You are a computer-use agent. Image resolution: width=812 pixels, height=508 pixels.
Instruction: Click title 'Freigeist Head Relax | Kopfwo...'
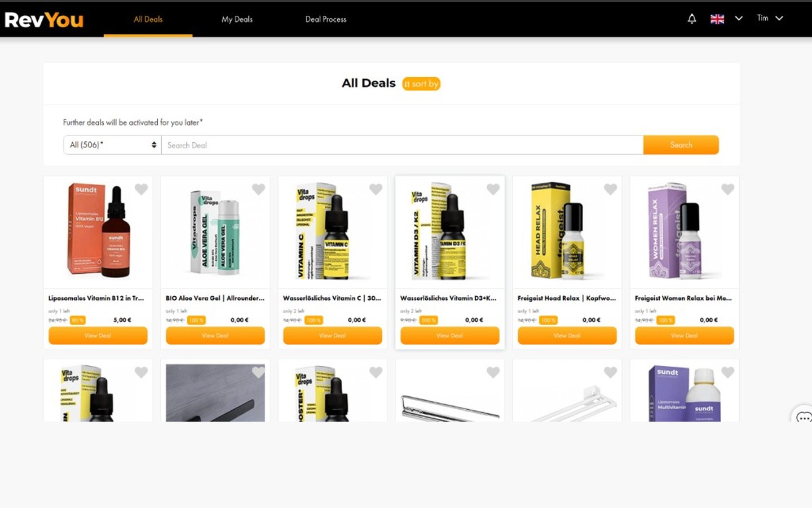point(567,298)
